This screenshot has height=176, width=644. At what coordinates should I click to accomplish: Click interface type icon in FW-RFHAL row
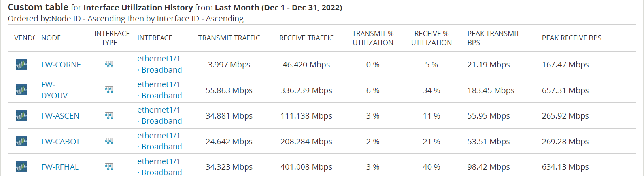pos(109,166)
